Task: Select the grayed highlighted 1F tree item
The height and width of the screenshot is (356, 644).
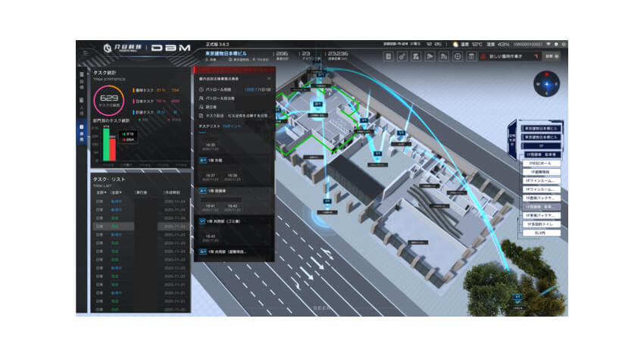Action: click(541, 207)
